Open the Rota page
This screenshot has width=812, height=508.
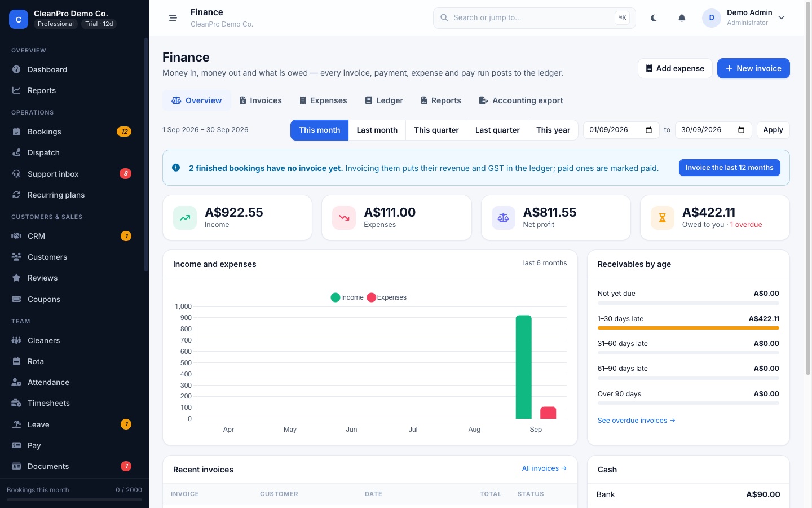point(72,361)
